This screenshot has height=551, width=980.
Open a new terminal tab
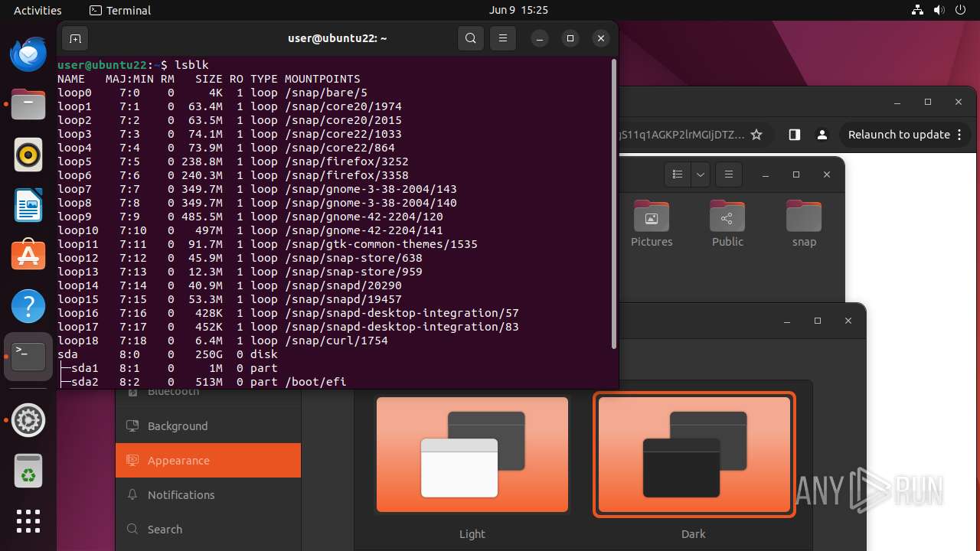tap(75, 38)
